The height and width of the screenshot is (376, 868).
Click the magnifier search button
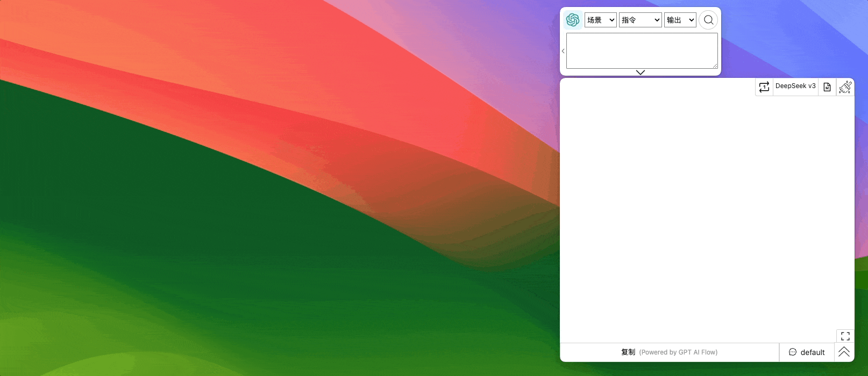pos(708,20)
